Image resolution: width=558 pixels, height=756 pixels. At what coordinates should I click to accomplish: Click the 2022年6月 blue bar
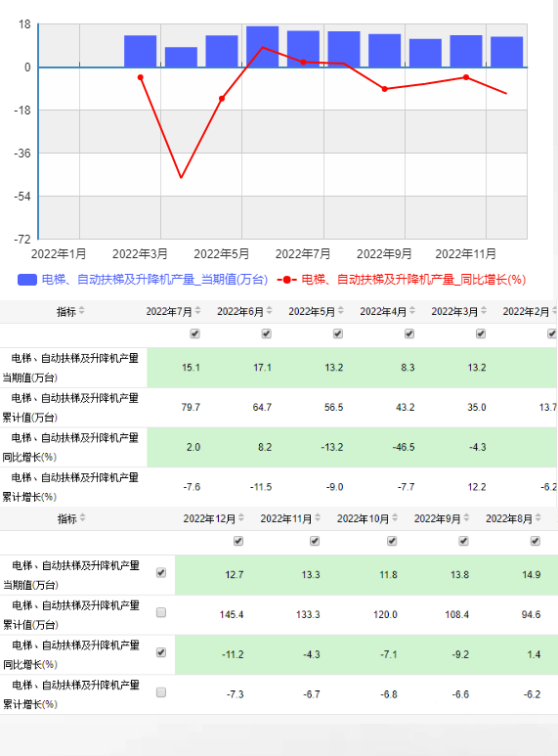coord(262,47)
